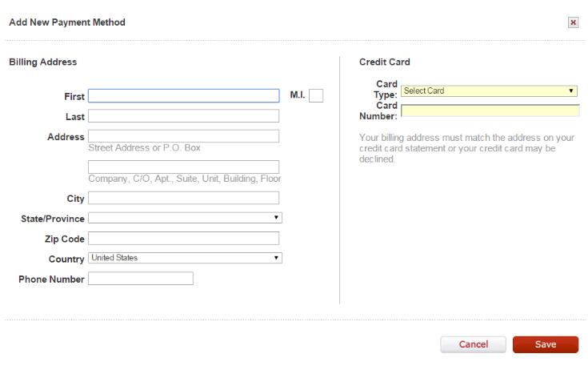Open the State/Province dropdown
The width and height of the screenshot is (588, 366).
point(185,218)
